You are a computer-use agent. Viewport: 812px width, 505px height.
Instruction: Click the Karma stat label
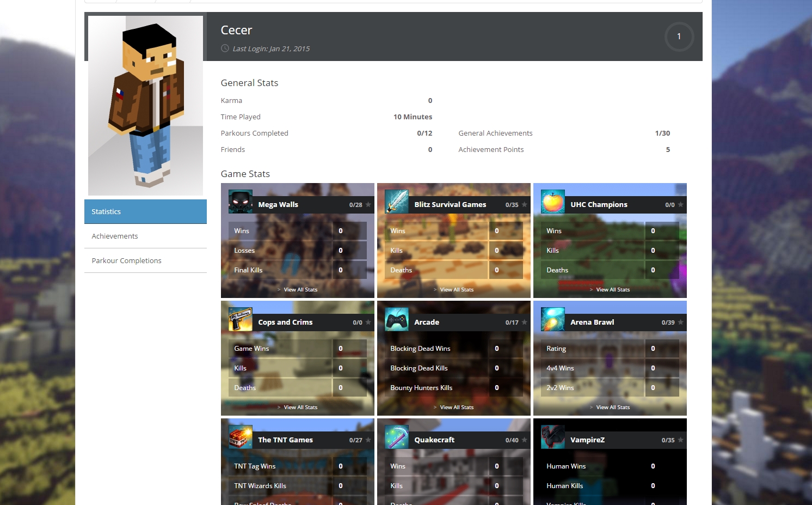[x=231, y=101]
